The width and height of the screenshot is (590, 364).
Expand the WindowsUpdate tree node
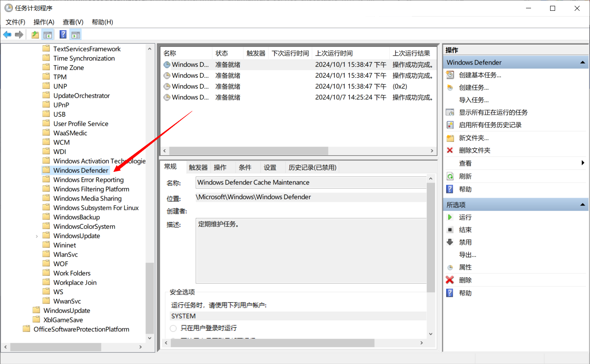click(x=37, y=235)
